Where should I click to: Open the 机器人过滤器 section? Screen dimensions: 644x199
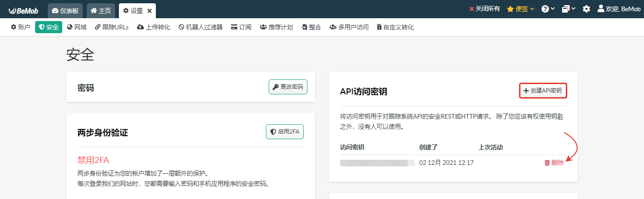(200, 27)
